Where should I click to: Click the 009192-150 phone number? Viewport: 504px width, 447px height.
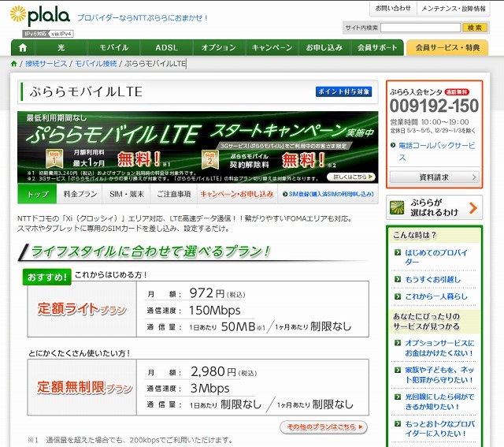pos(434,106)
